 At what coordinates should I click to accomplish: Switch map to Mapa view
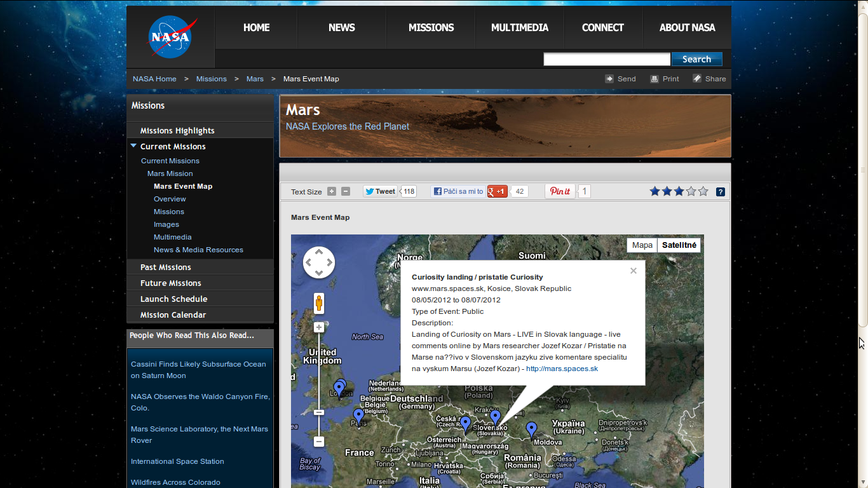click(642, 245)
